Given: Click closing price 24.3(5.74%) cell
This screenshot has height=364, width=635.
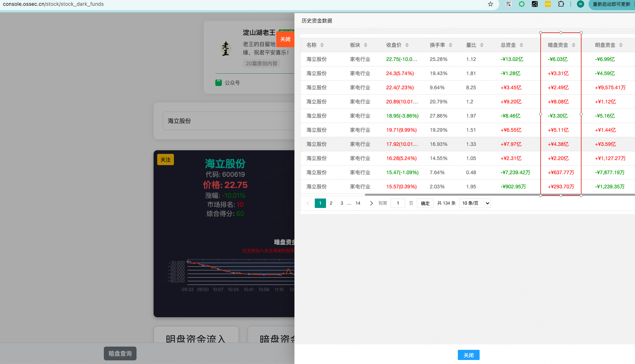Looking at the screenshot, I should tap(400, 73).
